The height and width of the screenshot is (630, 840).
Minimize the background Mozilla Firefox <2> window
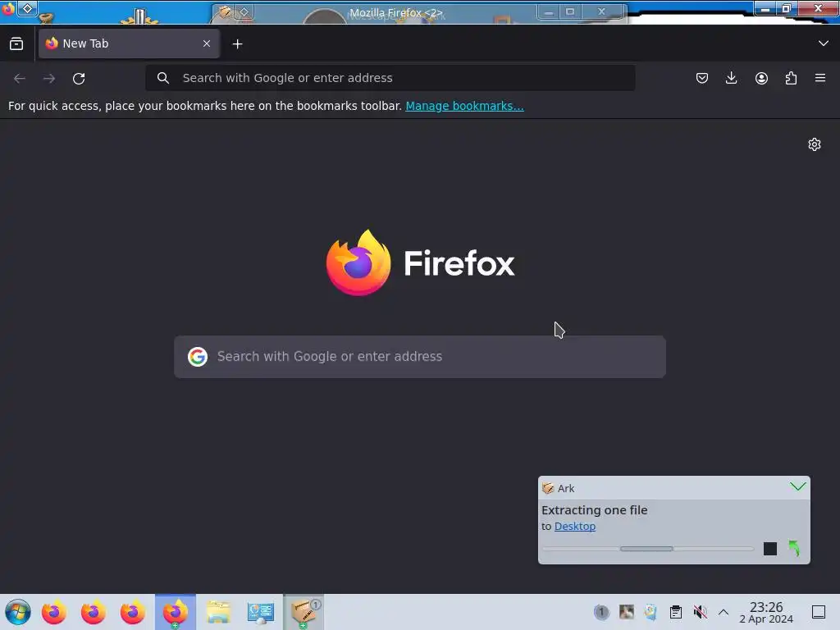coord(548,11)
